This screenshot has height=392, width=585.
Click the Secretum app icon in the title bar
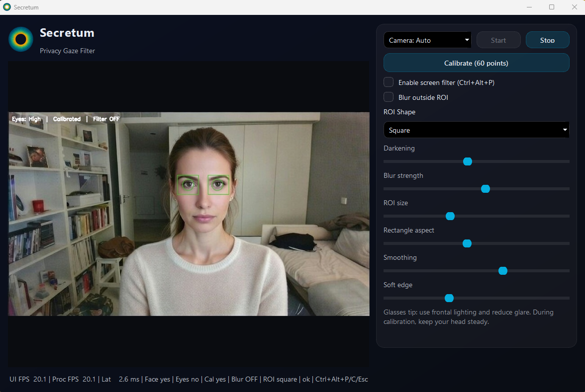pyautogui.click(x=7, y=7)
